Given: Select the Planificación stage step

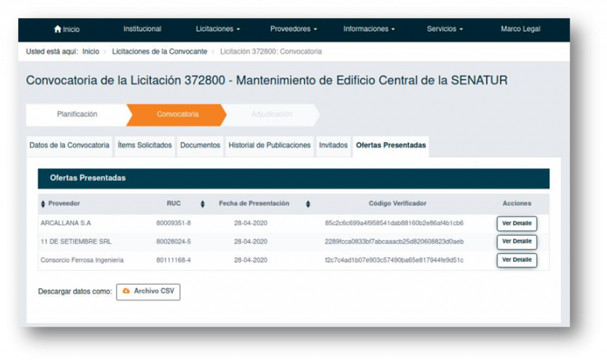Looking at the screenshot, I should coord(77,114).
